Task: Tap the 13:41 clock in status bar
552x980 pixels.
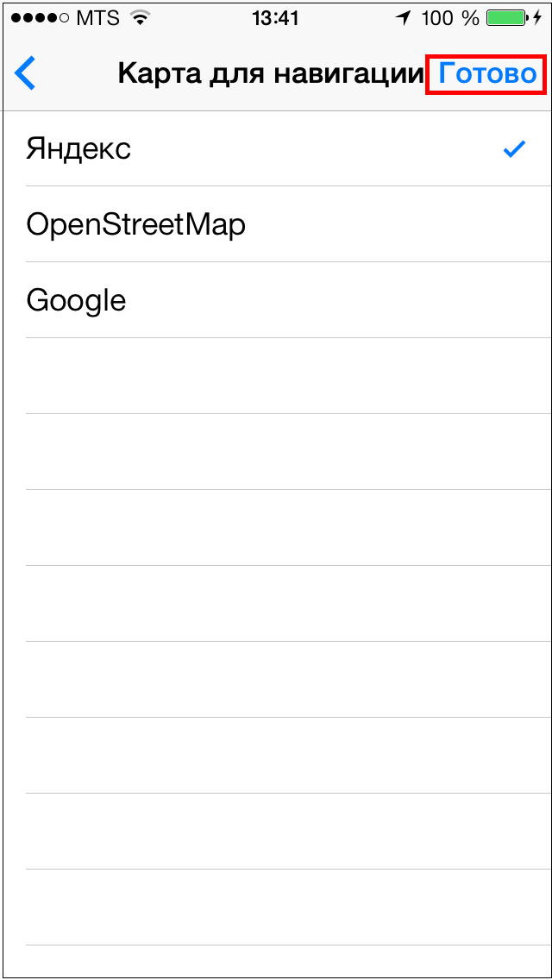Action: pos(274,18)
